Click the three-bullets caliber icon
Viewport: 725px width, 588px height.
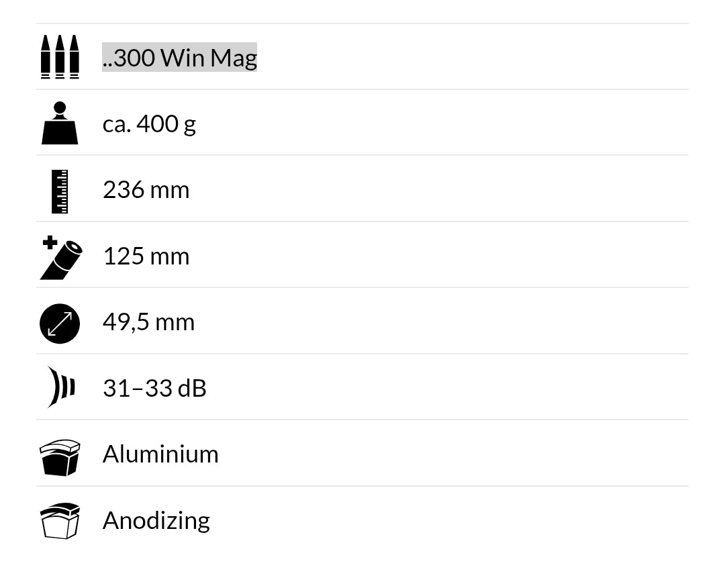60,57
